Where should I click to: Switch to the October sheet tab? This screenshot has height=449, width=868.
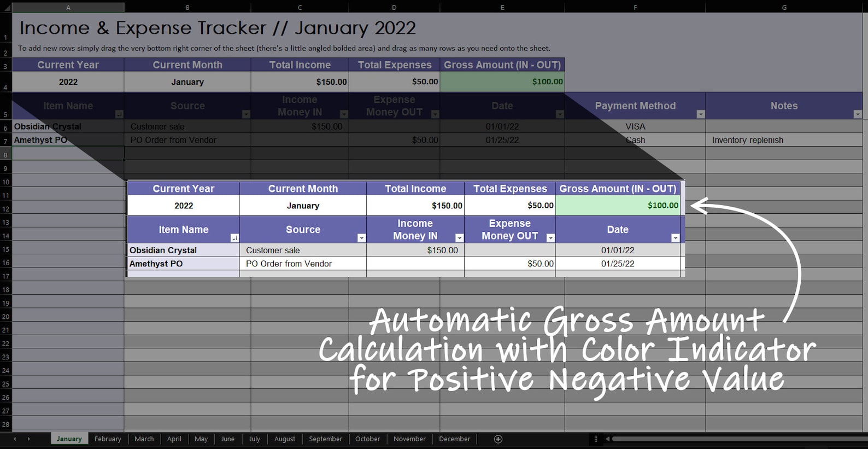(x=368, y=439)
